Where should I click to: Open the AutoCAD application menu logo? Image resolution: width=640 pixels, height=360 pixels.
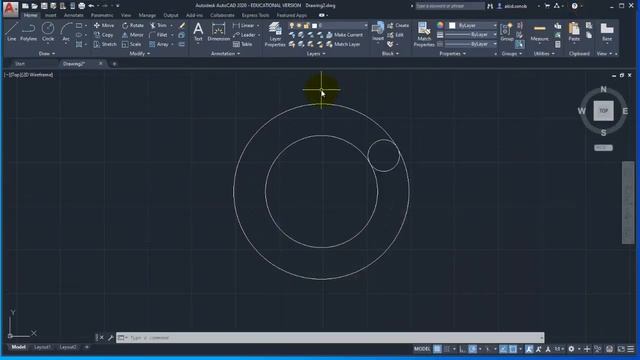tap(10, 8)
